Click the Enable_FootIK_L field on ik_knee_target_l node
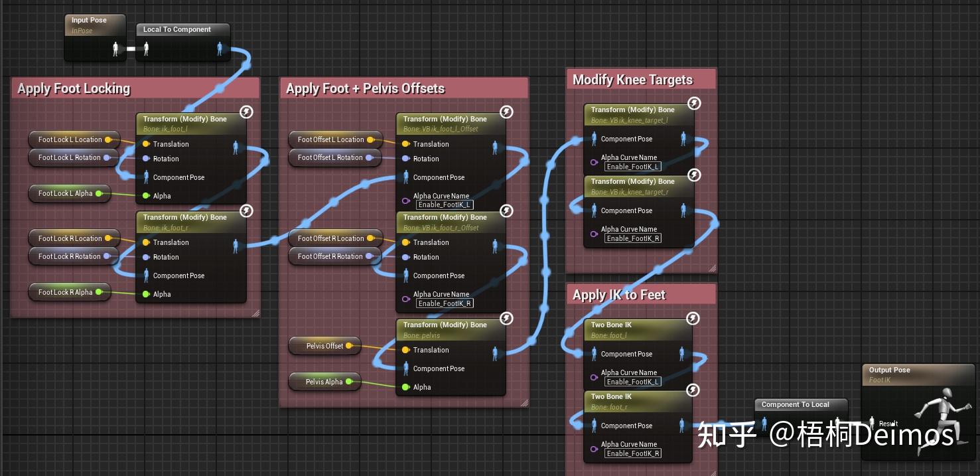Screen dimensions: 980x476 pos(632,167)
